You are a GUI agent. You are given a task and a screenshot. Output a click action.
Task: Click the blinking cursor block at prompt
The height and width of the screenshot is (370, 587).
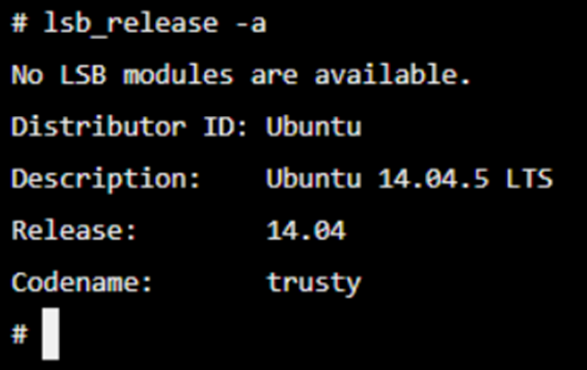pos(51,334)
